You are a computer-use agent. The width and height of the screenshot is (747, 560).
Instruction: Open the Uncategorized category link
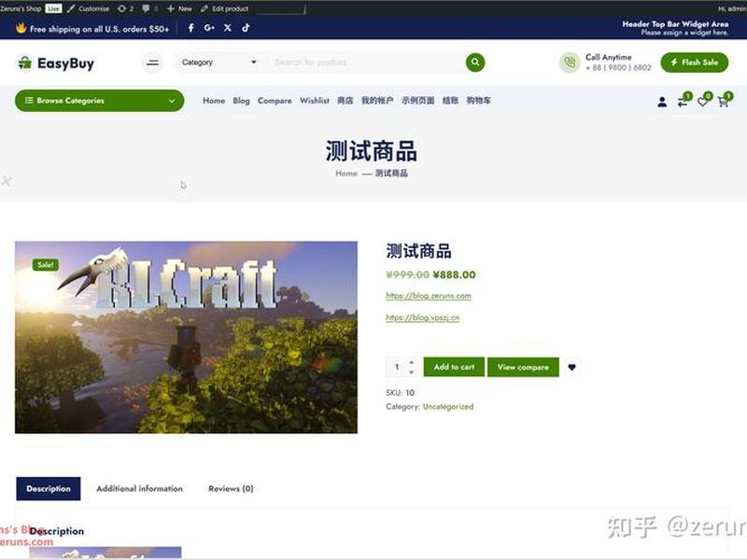(448, 407)
